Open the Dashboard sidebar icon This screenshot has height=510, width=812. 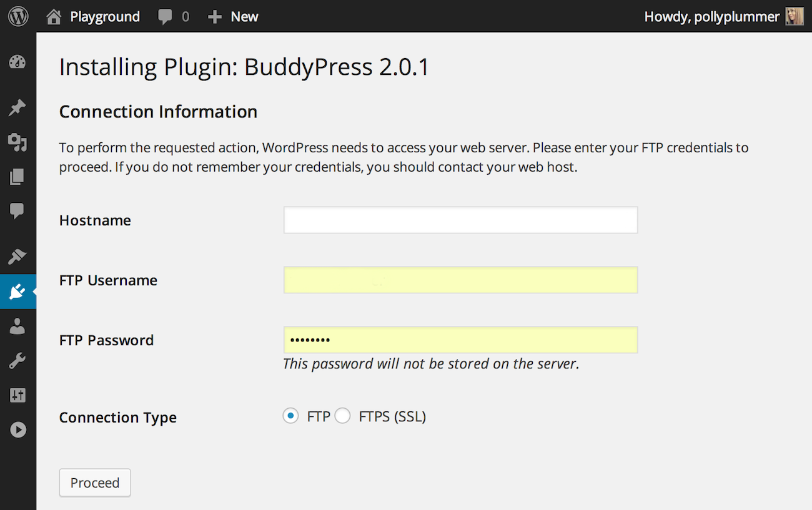17,62
